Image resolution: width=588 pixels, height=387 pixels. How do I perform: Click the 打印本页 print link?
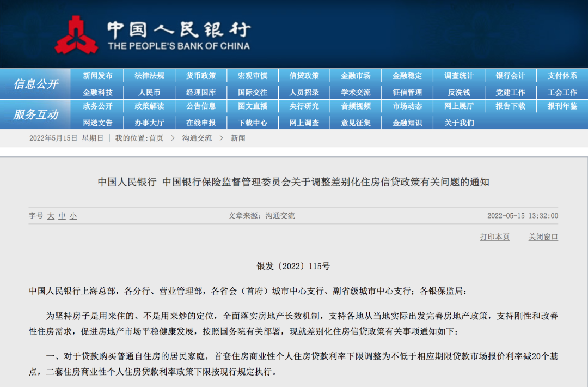pyautogui.click(x=494, y=237)
